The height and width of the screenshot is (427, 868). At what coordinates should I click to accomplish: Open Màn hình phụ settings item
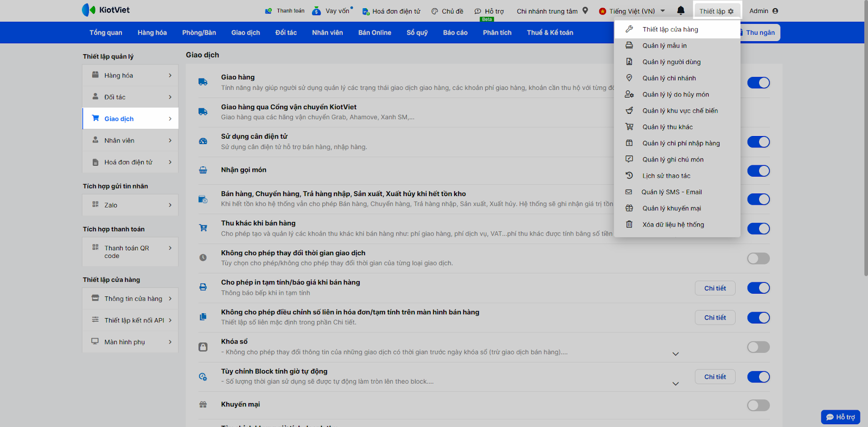[130, 342]
